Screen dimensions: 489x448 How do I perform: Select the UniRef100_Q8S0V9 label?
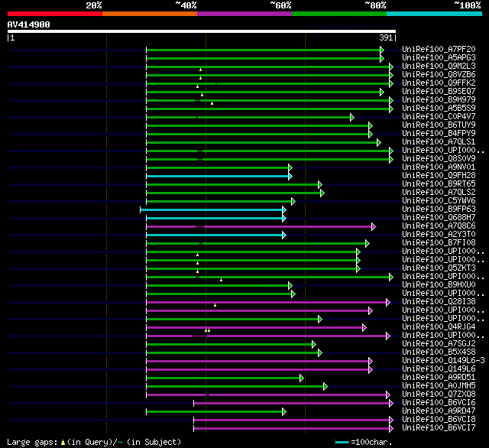point(439,159)
